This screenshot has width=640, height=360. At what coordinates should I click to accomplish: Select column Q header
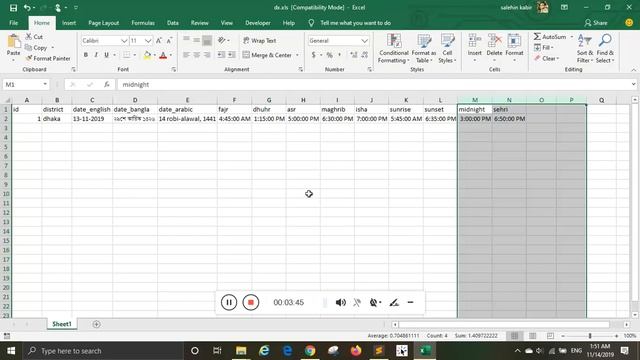click(x=601, y=100)
